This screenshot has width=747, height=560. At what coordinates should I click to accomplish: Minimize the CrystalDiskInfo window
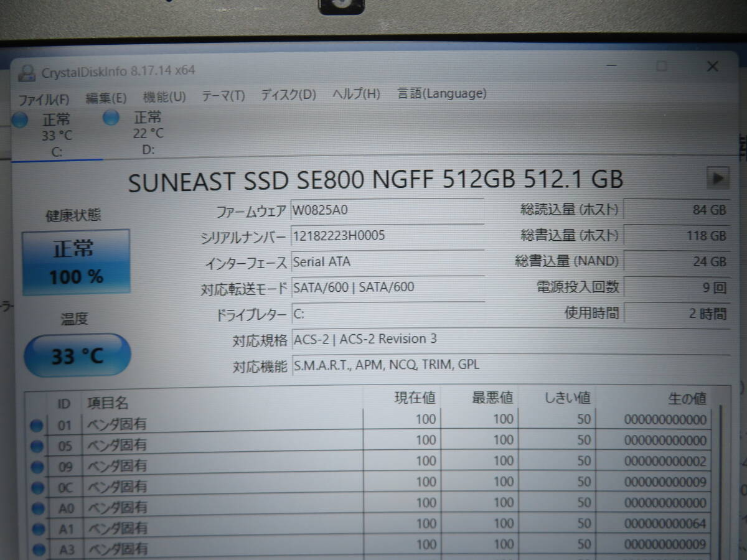point(613,65)
